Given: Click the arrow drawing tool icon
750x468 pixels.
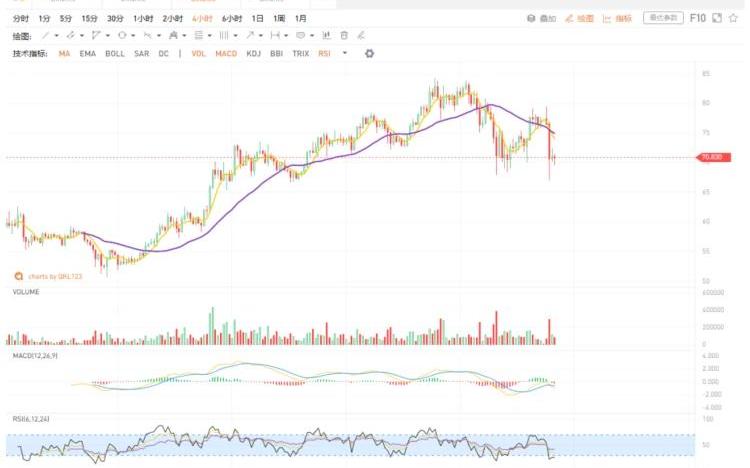Looking at the screenshot, I should click(250, 35).
